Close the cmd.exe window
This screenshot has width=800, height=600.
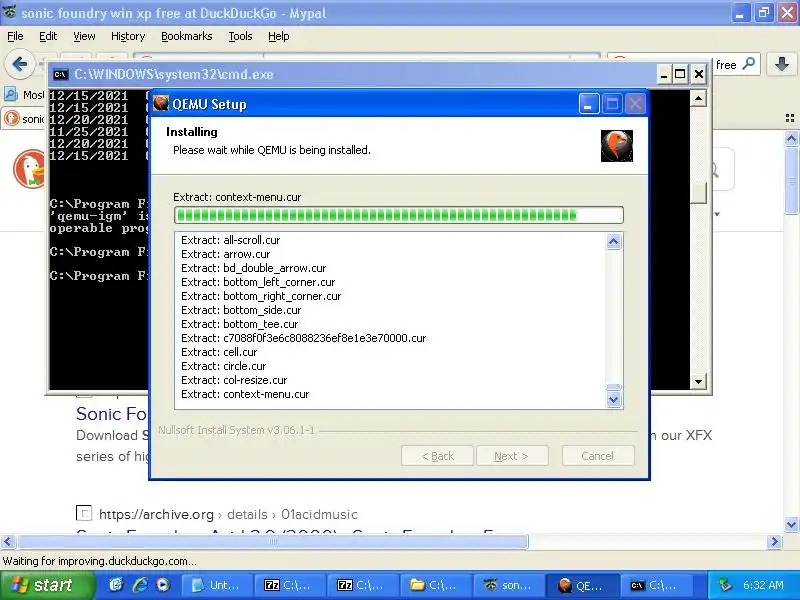698,74
